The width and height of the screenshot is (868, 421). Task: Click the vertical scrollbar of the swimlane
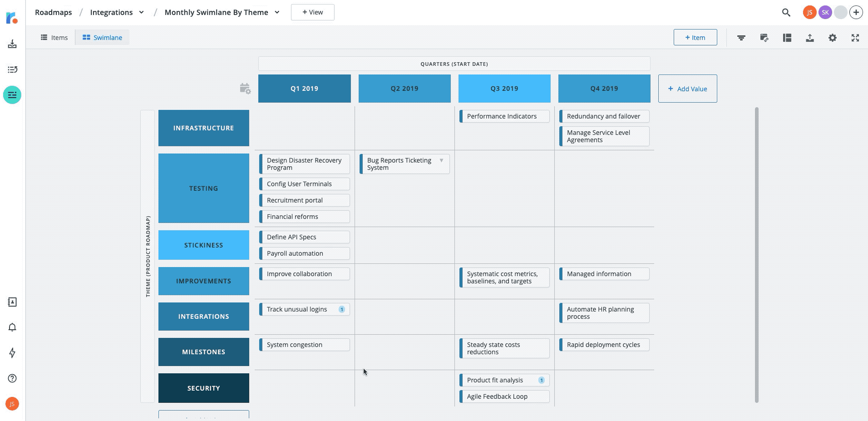click(x=757, y=255)
